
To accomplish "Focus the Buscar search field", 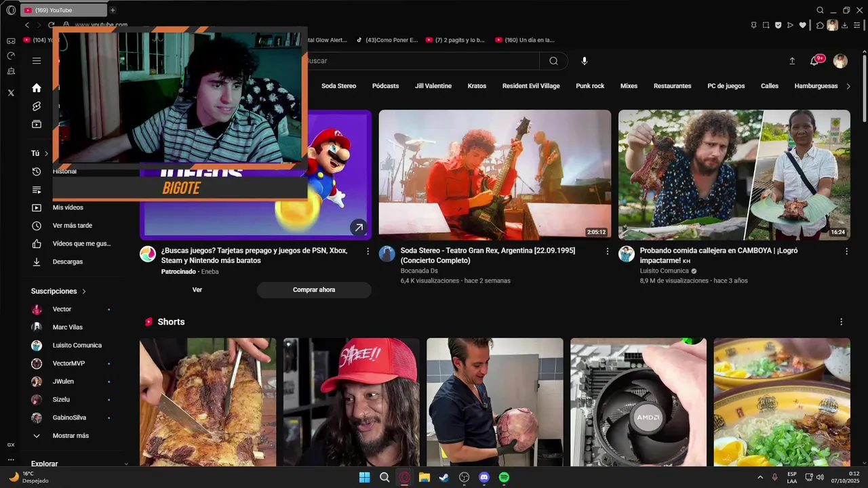I will (420, 61).
